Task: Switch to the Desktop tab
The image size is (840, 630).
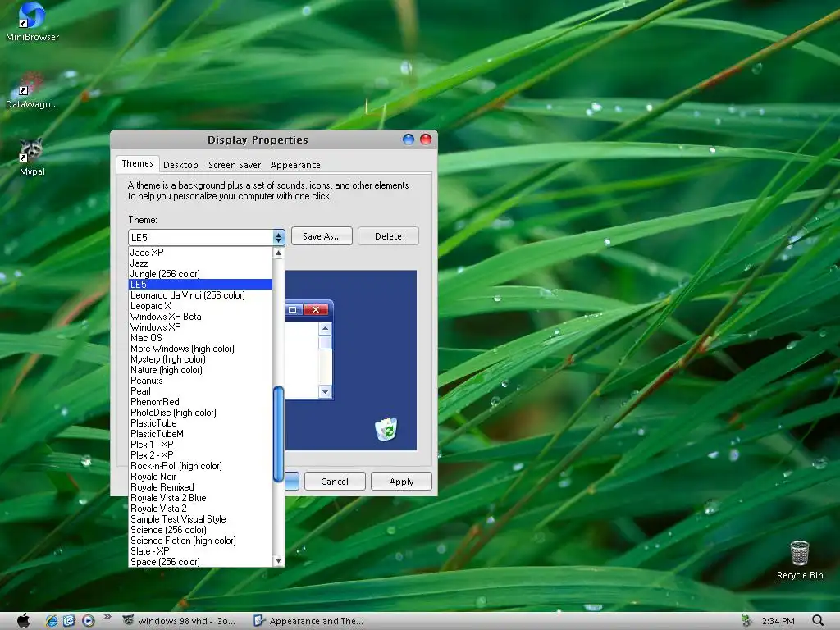Action: tap(180, 165)
